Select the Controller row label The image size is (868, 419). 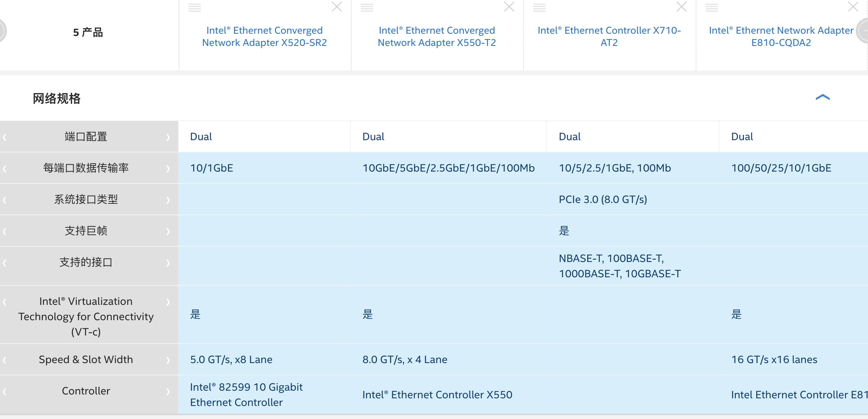tap(86, 391)
